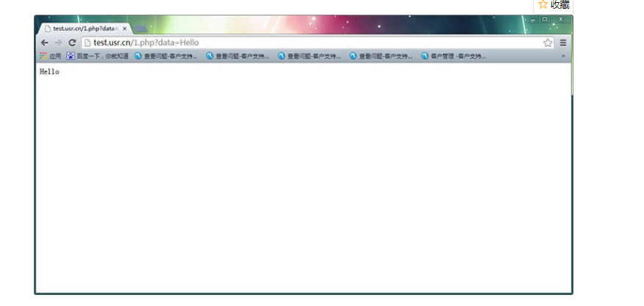The height and width of the screenshot is (306, 644).
Task: Expand the bookmarks bar overflow chevron
Action: [564, 56]
